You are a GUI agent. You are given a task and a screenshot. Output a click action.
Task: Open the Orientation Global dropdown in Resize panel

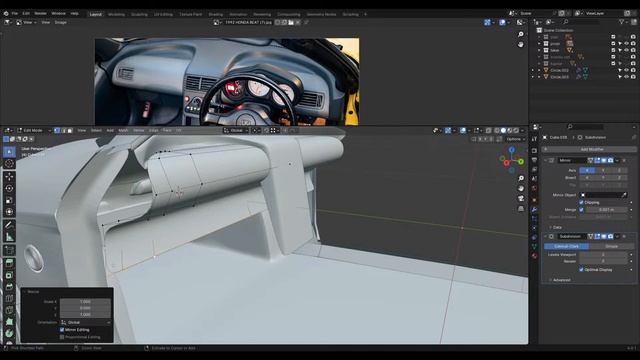tap(86, 322)
